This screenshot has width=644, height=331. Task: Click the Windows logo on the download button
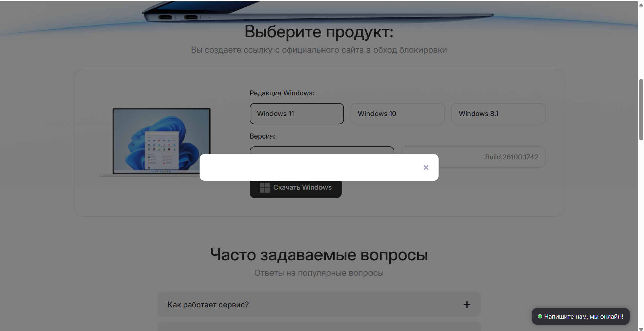coord(264,188)
